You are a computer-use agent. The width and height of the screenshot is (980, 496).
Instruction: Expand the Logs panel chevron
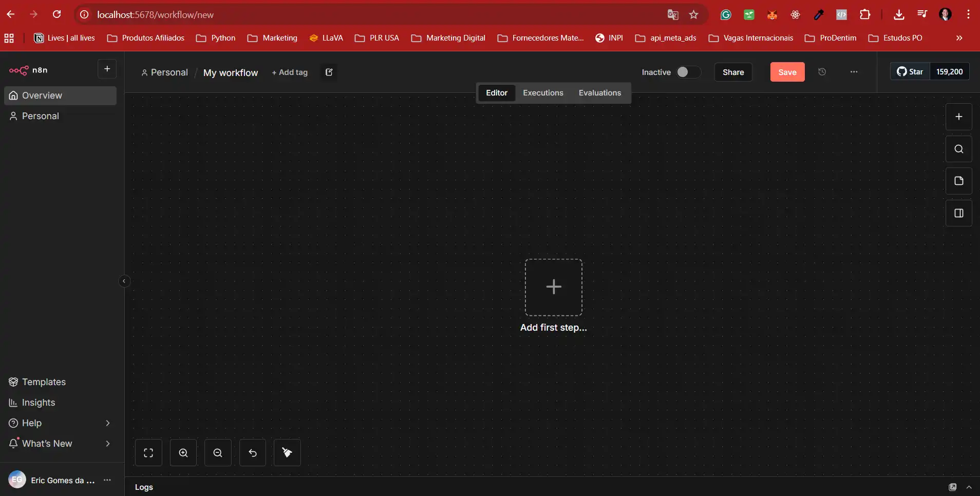pyautogui.click(x=969, y=487)
